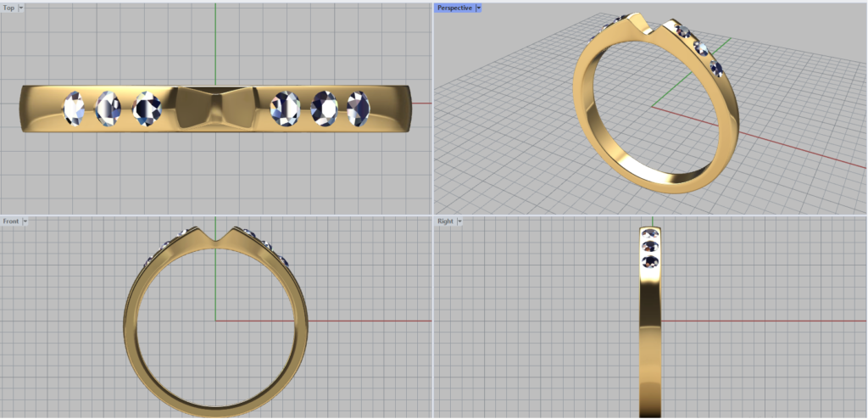This screenshot has width=868, height=419.
Task: Select the ring band bottom in Front view
Action: pos(215,408)
